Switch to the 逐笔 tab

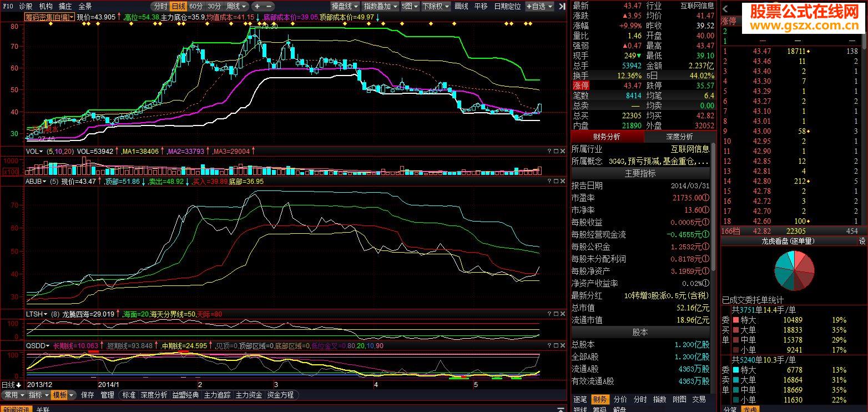(580, 399)
